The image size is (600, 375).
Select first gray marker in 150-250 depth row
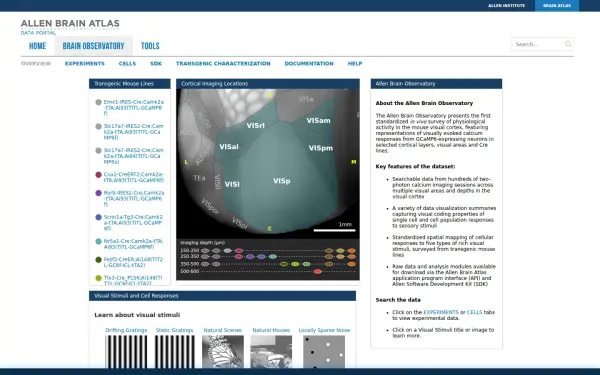[205, 251]
